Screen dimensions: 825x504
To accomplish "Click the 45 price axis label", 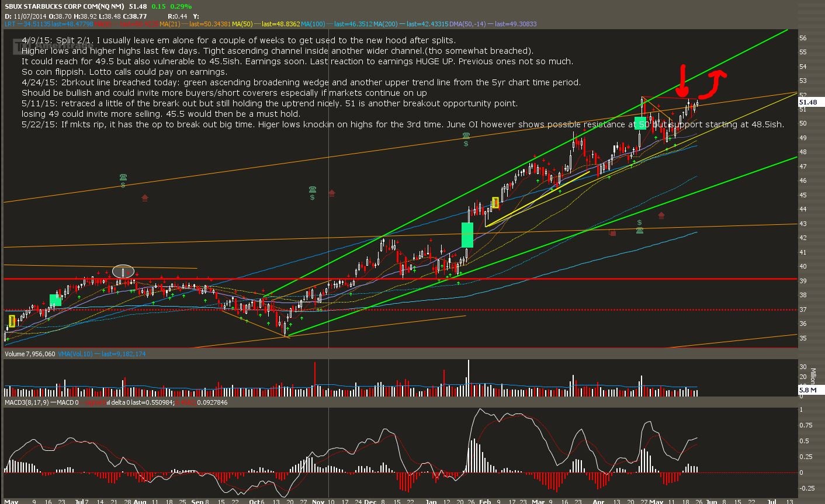I will pyautogui.click(x=803, y=195).
